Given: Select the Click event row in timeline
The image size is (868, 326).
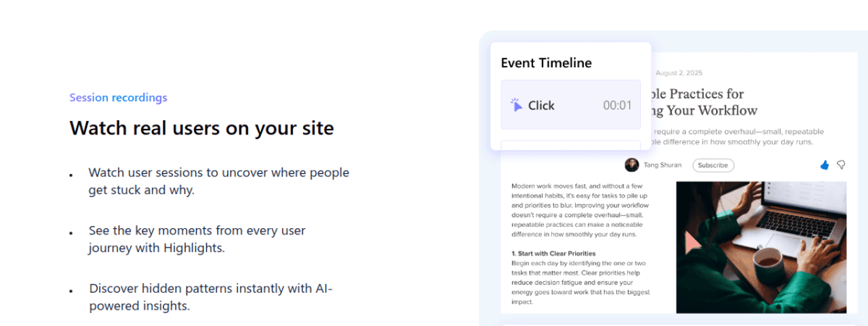Looking at the screenshot, I should pos(561,105).
